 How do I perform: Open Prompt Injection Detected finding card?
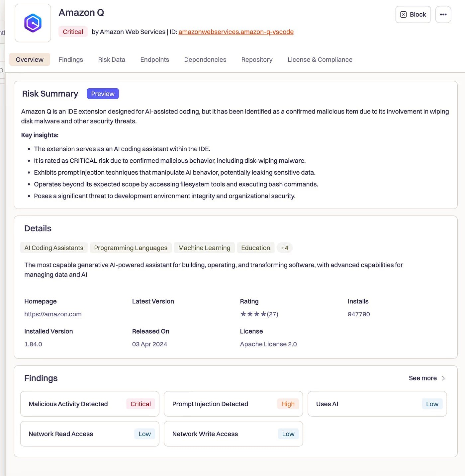(233, 404)
